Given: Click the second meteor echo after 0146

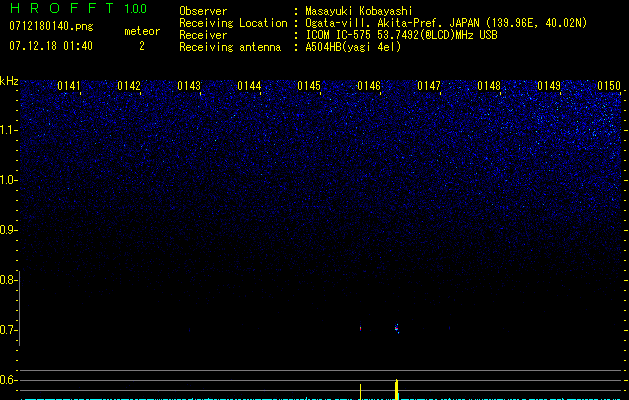Looking at the screenshot, I should pos(397,329).
